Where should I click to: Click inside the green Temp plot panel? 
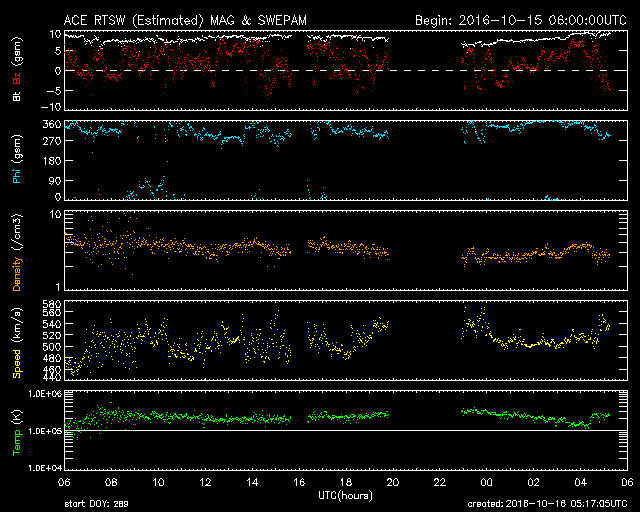tap(346, 431)
